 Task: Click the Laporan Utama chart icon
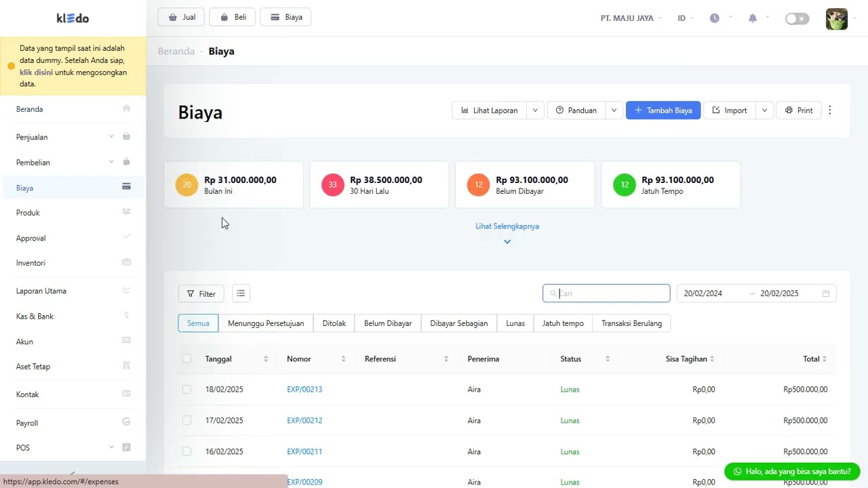pos(126,290)
